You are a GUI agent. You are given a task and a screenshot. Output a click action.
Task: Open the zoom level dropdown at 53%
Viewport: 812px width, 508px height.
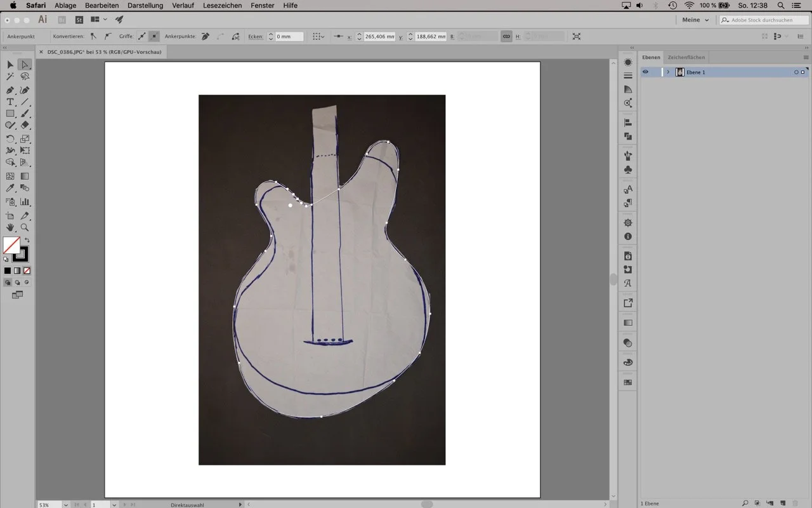tap(66, 505)
